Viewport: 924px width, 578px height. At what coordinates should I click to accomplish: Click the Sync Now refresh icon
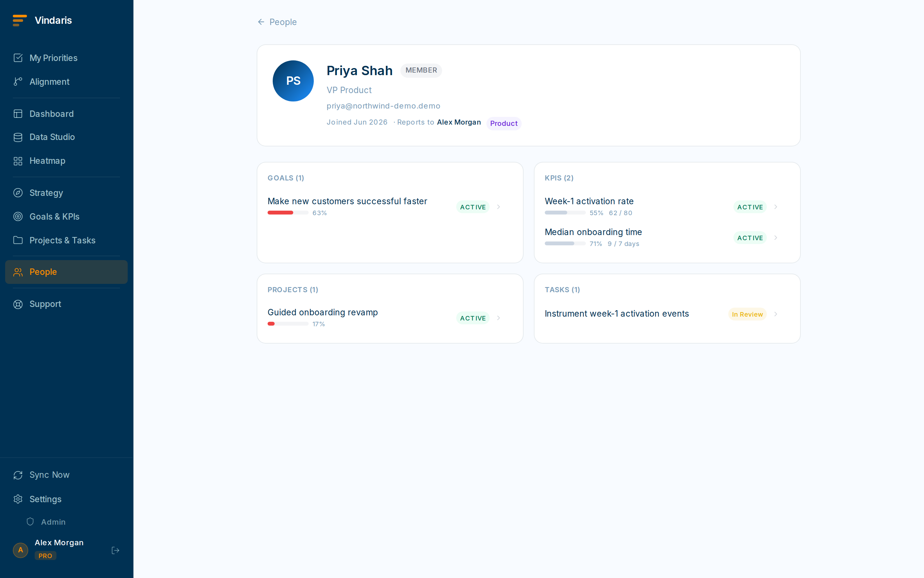point(18,475)
